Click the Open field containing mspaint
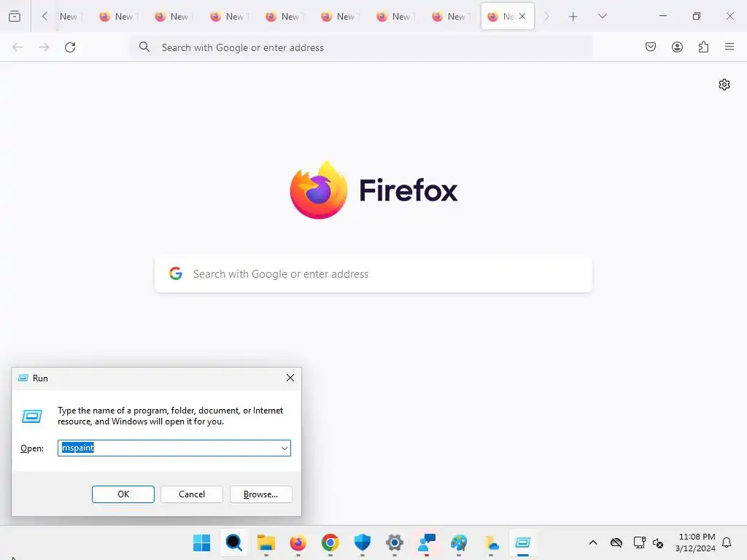The image size is (747, 560). [174, 448]
